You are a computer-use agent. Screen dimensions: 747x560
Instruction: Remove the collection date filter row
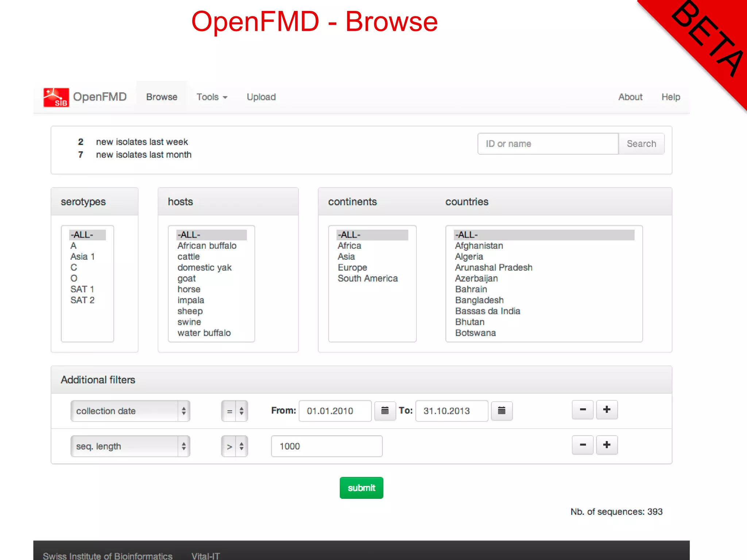tap(582, 410)
